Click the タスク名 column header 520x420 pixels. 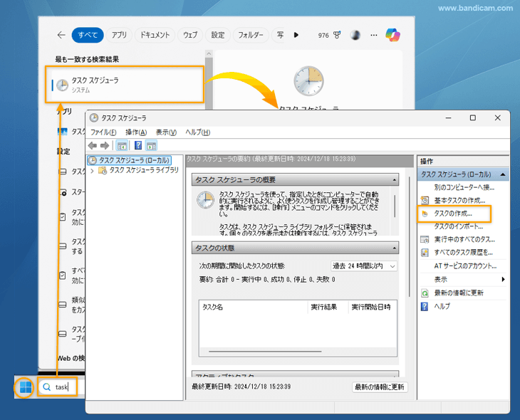[x=212, y=308]
